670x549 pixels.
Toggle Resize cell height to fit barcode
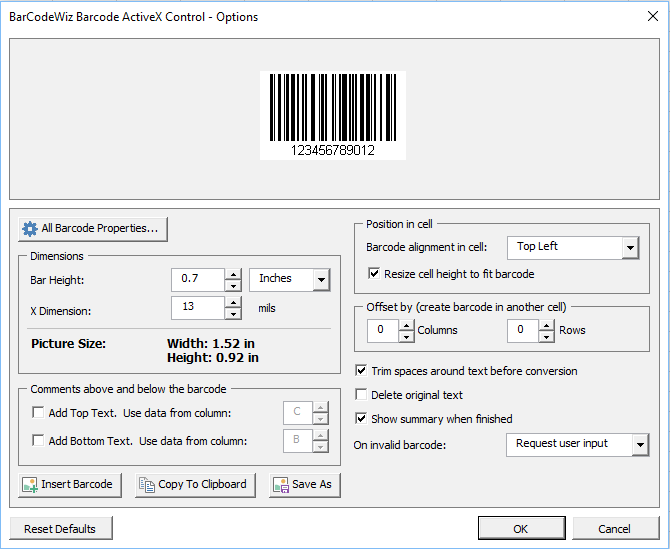point(374,273)
